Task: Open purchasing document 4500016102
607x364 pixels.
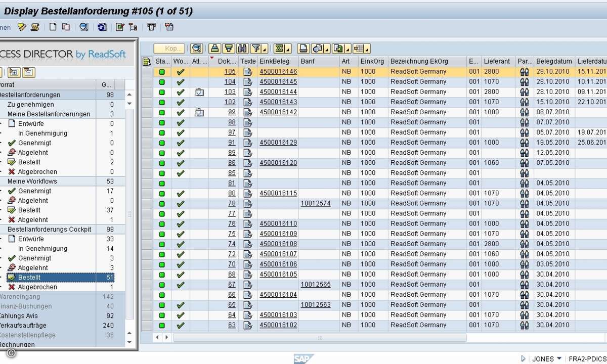Action: coord(278,325)
